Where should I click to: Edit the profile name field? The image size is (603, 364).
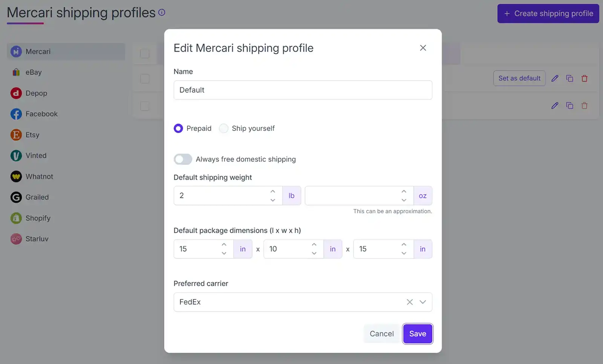coord(303,90)
